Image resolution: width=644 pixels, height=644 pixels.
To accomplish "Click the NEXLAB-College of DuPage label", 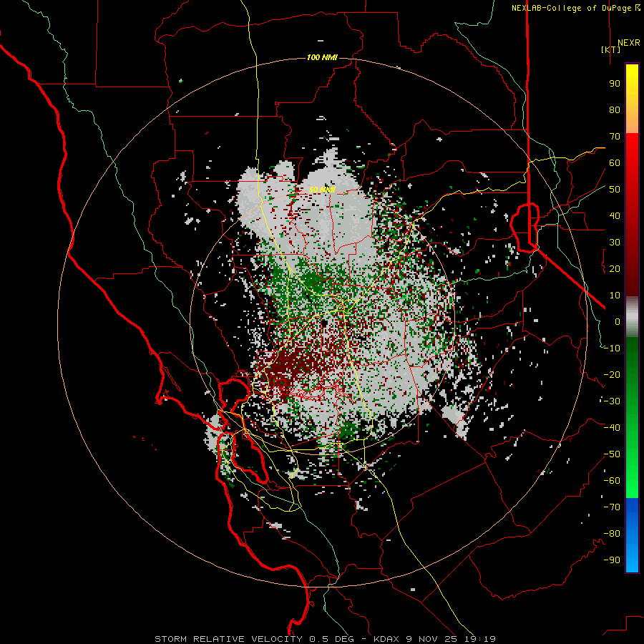I will [571, 8].
